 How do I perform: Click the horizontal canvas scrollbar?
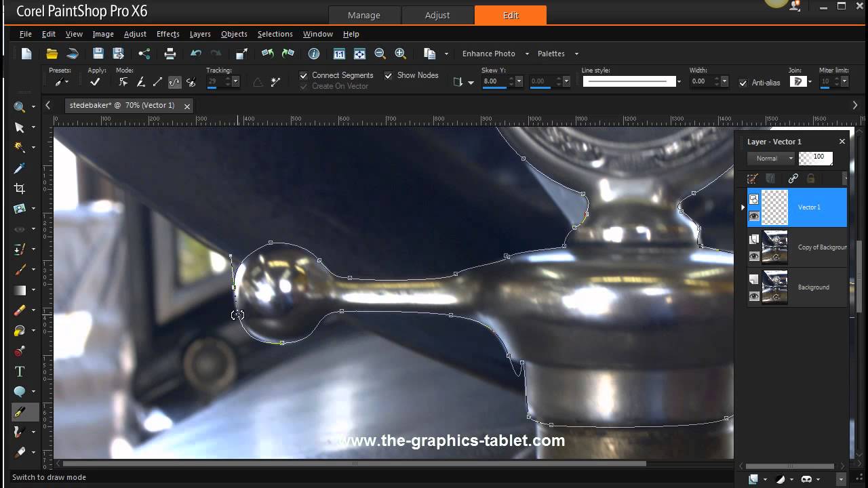pyautogui.click(x=354, y=464)
